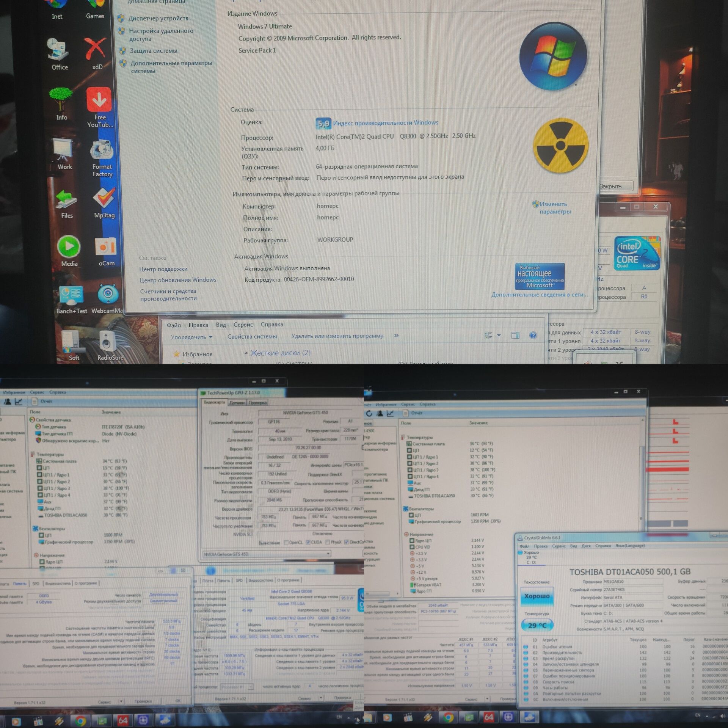Screen dimensions: 728x728
Task: Click the GPU-Z Имя field
Action: click(x=306, y=413)
